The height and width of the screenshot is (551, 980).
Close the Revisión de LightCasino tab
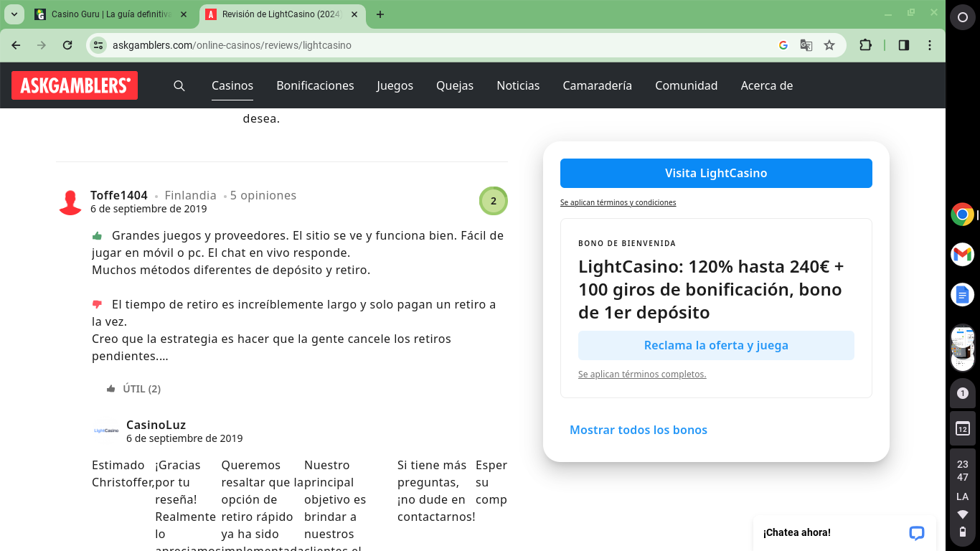point(355,14)
